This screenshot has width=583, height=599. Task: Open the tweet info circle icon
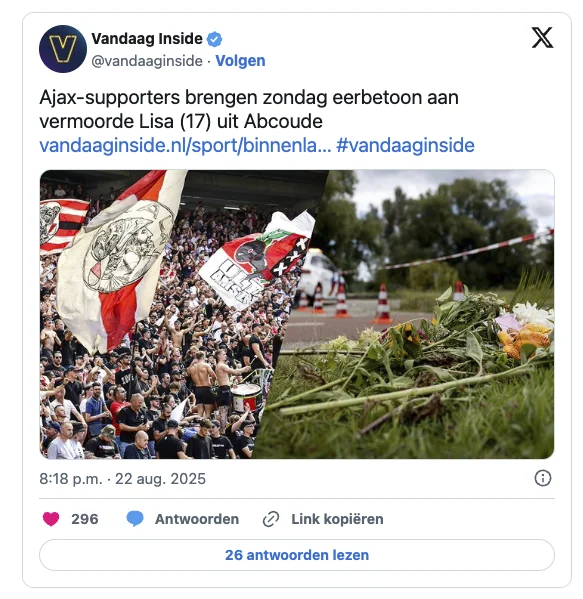(x=543, y=478)
